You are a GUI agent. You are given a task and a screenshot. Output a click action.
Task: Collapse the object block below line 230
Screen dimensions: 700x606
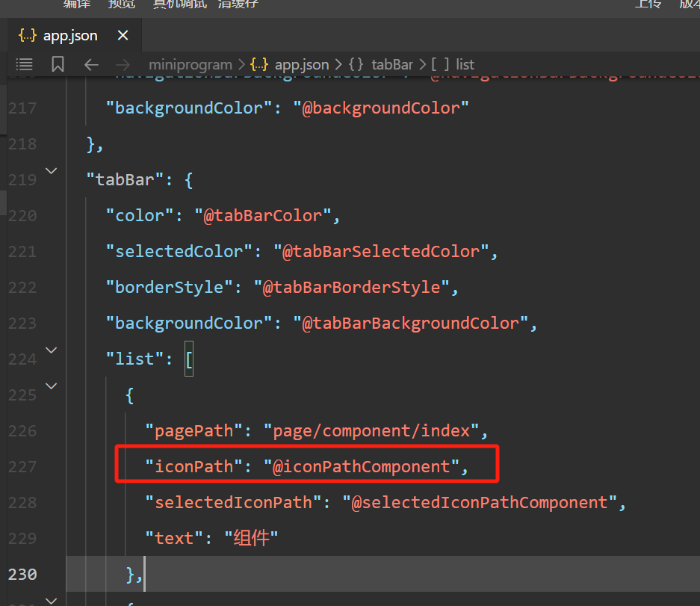click(52, 600)
